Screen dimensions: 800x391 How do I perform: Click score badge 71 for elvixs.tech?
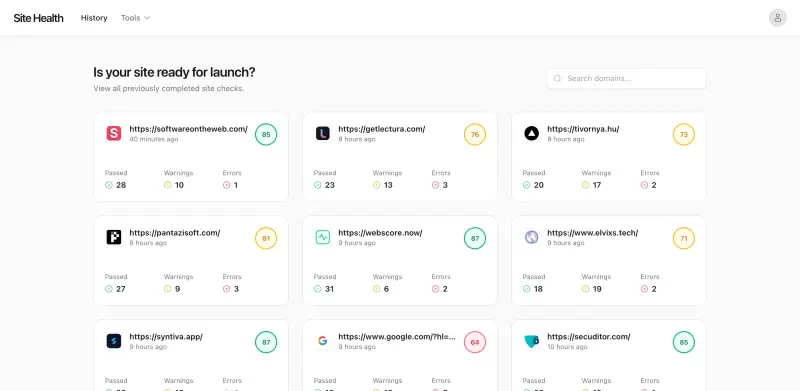[684, 238]
